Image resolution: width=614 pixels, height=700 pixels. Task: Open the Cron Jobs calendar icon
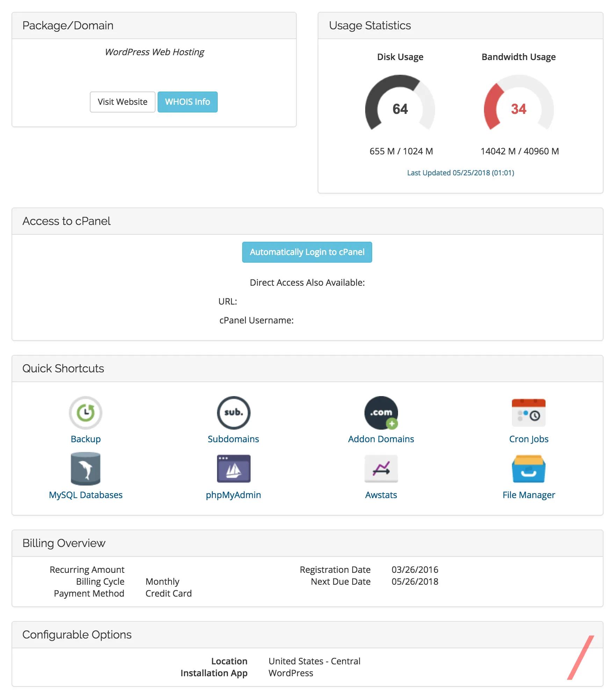pyautogui.click(x=528, y=413)
